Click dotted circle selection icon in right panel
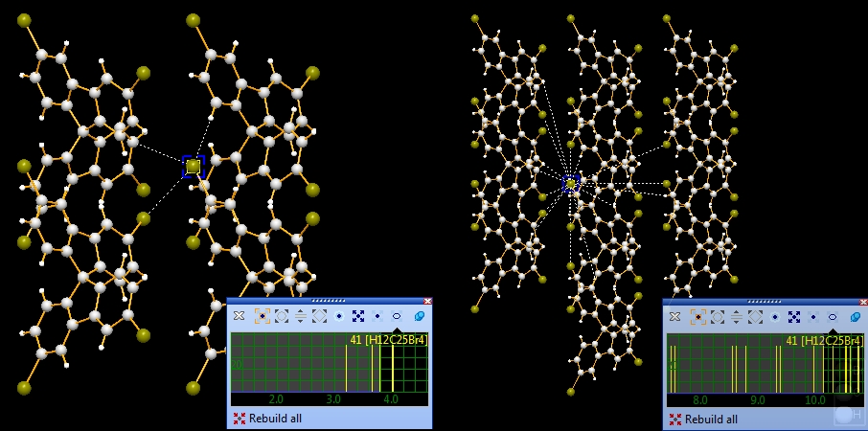Viewport: 868px width, 431px height. tap(717, 316)
